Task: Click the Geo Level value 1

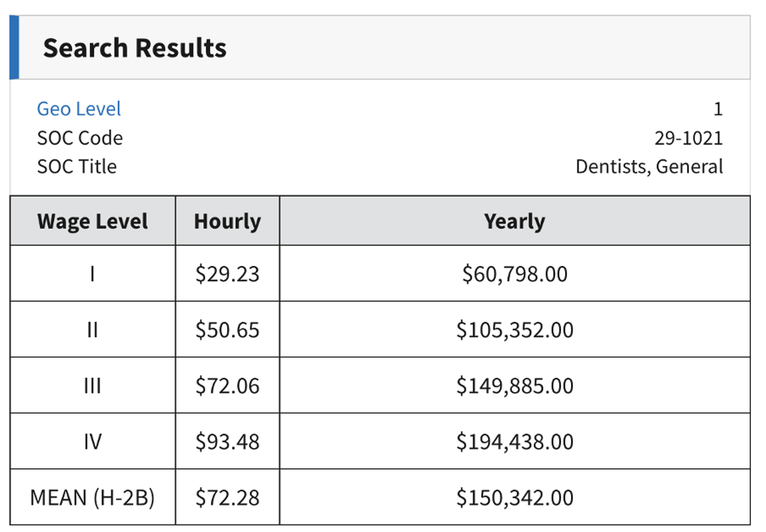Action: coord(718,109)
